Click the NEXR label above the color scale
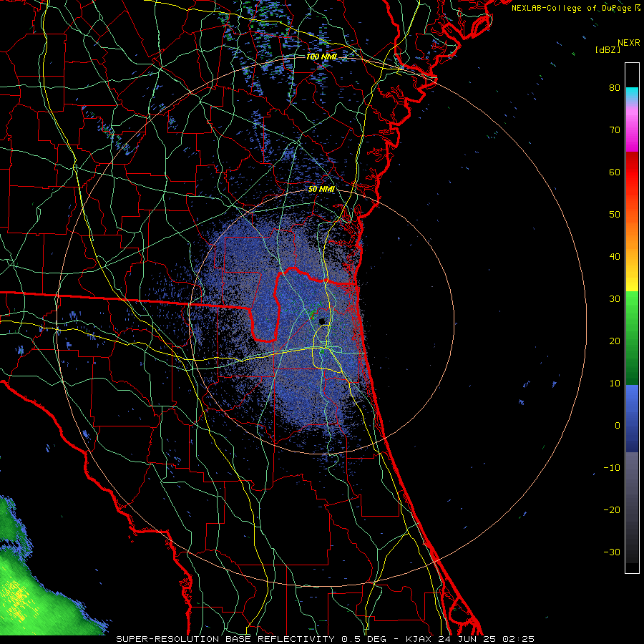 pyautogui.click(x=629, y=43)
